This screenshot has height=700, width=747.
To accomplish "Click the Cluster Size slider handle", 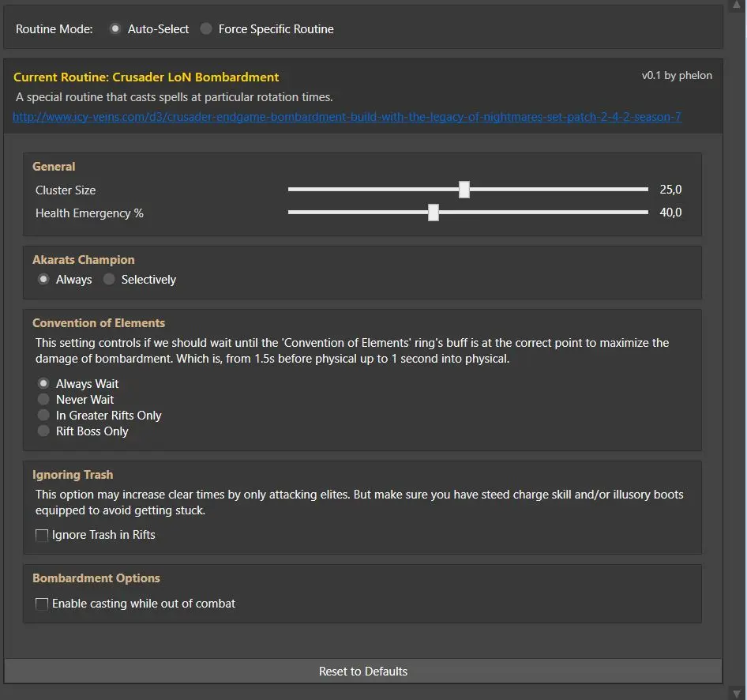I will 464,189.
